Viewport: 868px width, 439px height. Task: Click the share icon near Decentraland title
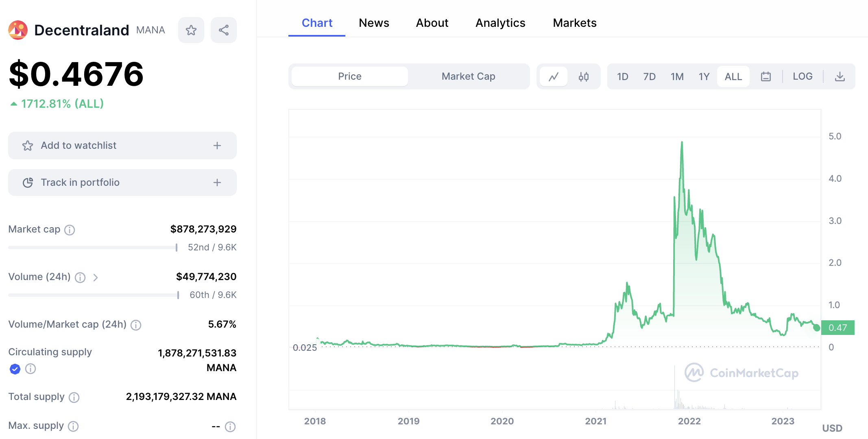click(x=224, y=30)
